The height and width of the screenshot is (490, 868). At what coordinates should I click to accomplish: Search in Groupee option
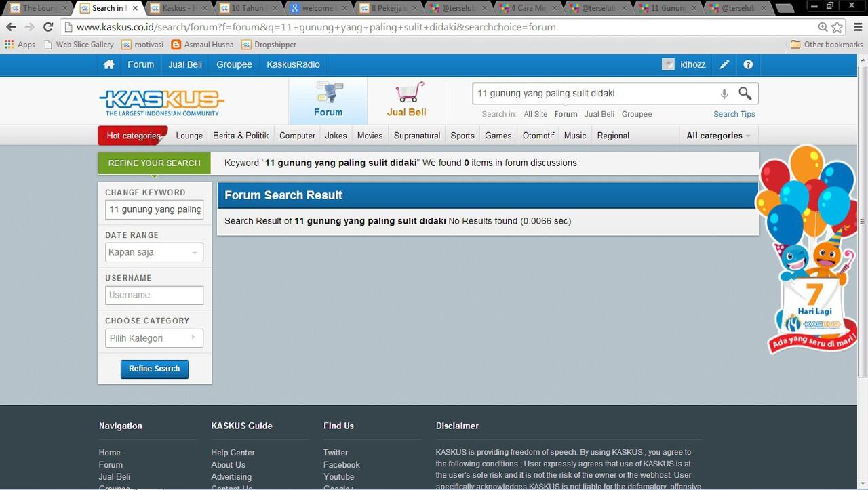[637, 114]
